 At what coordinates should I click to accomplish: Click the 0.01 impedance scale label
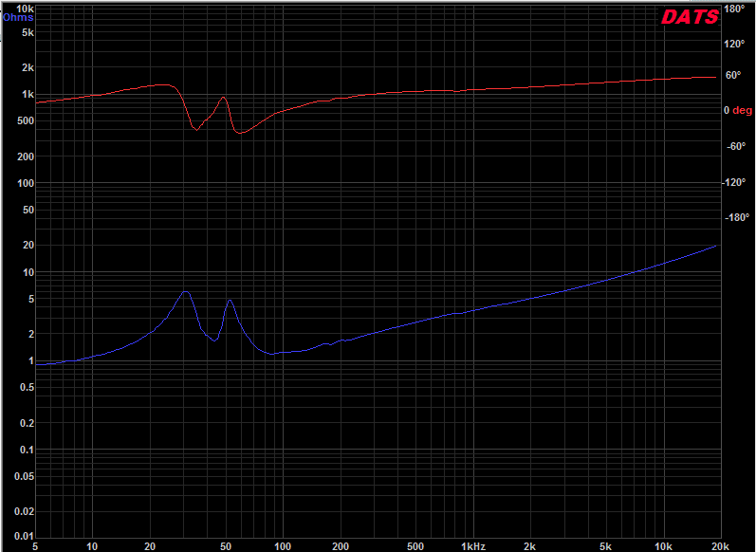[x=24, y=536]
